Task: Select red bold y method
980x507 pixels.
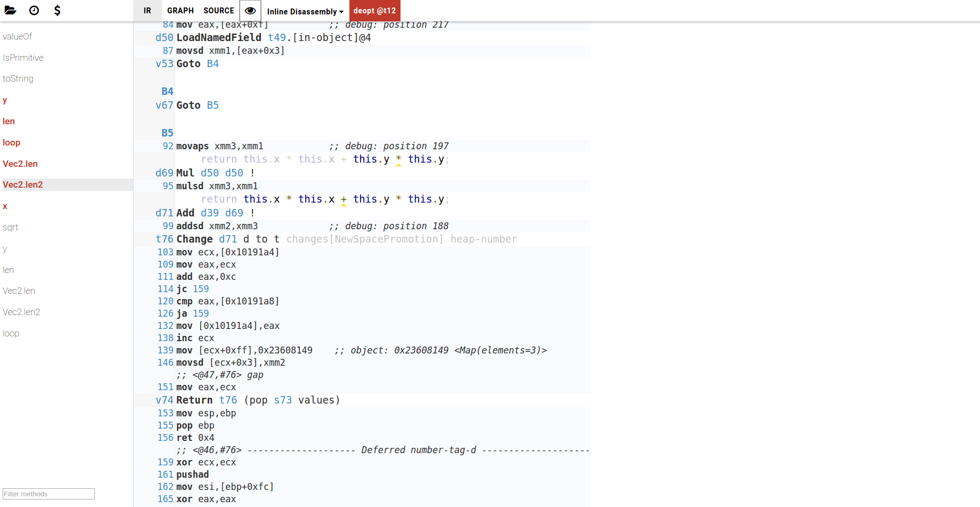Action: (5, 100)
